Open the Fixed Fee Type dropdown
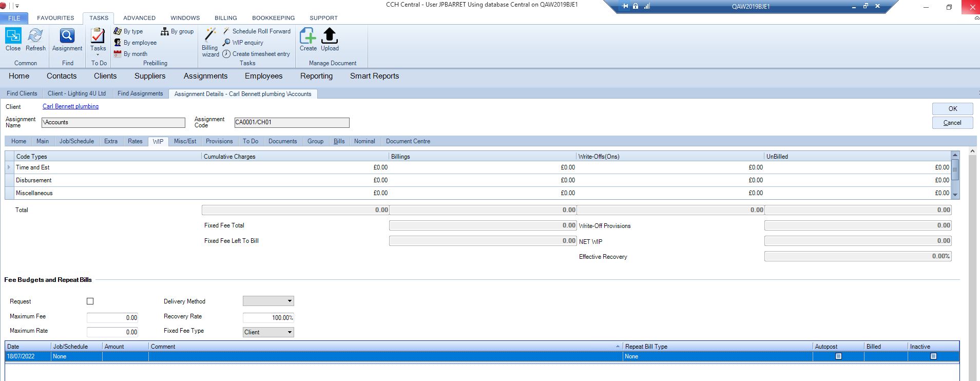Viewport: 980px width, 381px height. [290, 332]
